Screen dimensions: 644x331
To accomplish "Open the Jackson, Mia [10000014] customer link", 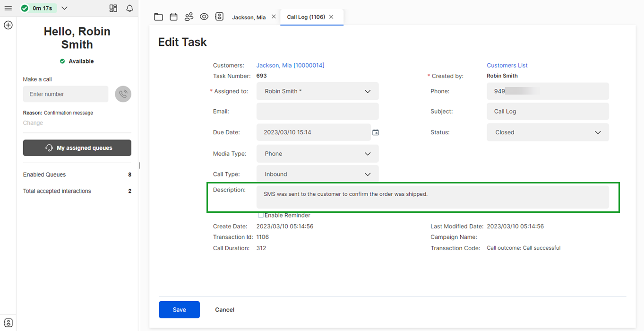I will point(291,65).
